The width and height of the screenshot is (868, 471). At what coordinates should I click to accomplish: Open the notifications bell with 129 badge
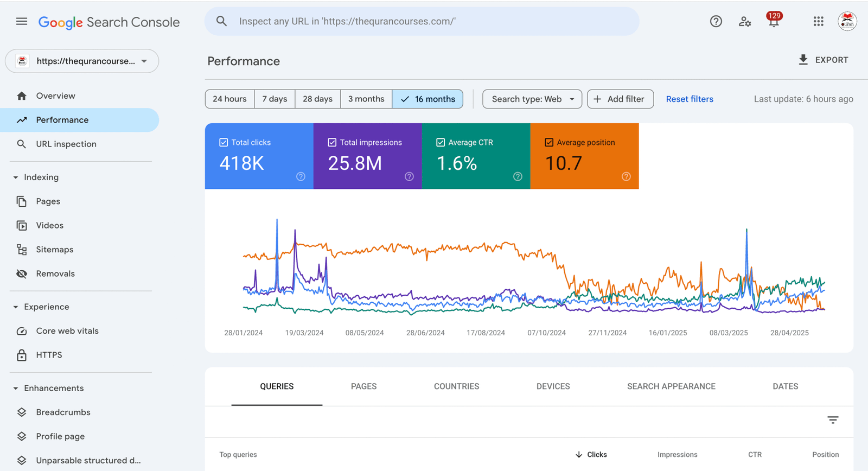(x=774, y=20)
